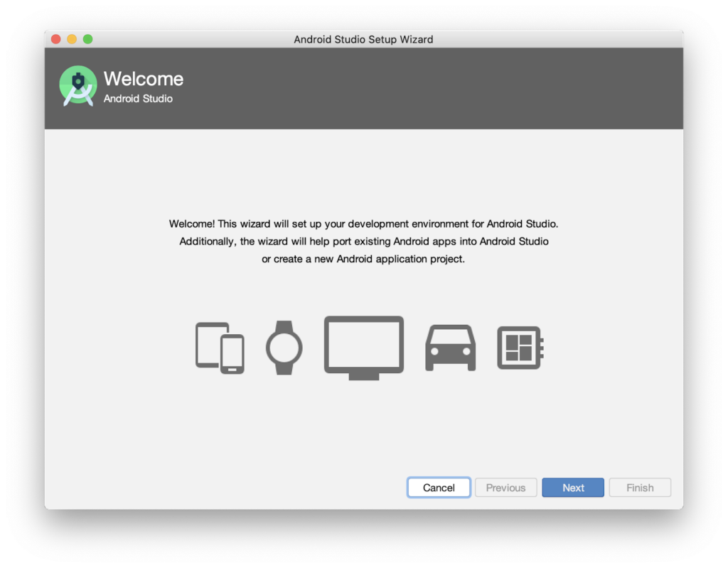
Task: Click the 'or create a new Android application' line
Action: [x=363, y=259]
